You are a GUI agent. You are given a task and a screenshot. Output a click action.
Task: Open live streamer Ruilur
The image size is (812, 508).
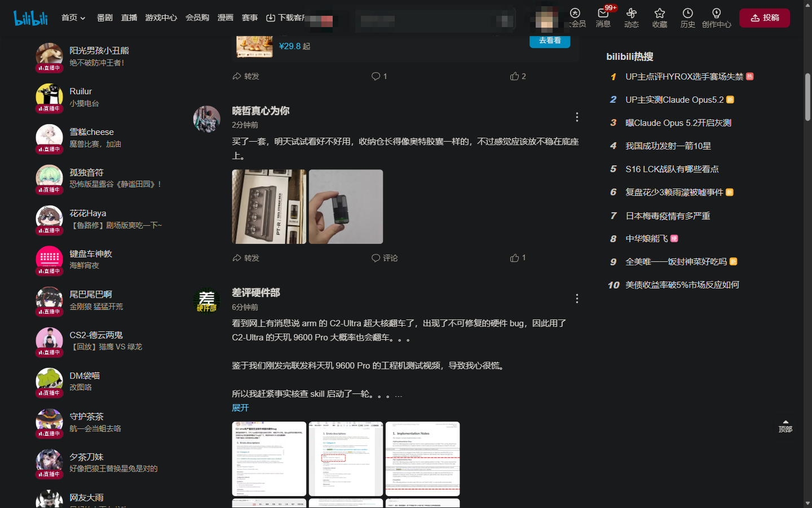pyautogui.click(x=49, y=98)
